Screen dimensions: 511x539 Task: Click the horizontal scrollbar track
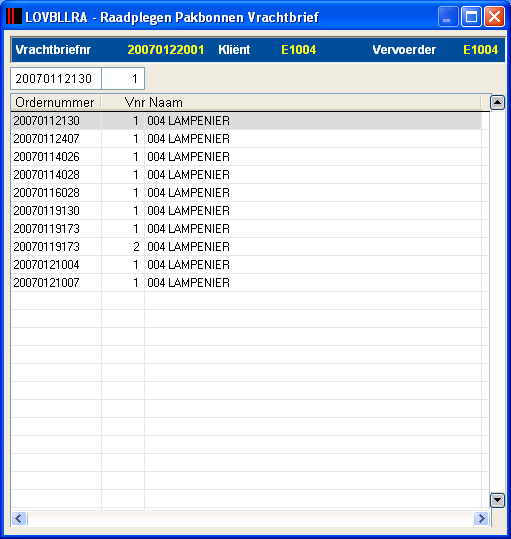(250, 518)
